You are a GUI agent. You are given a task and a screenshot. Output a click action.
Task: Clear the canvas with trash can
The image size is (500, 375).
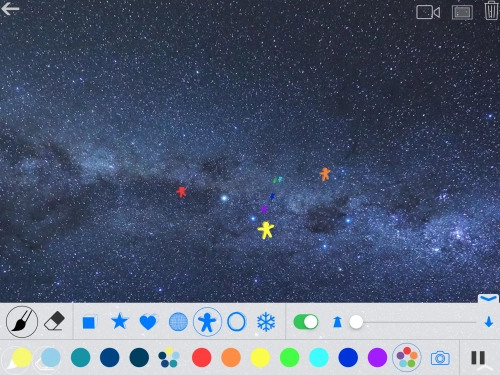tap(491, 11)
